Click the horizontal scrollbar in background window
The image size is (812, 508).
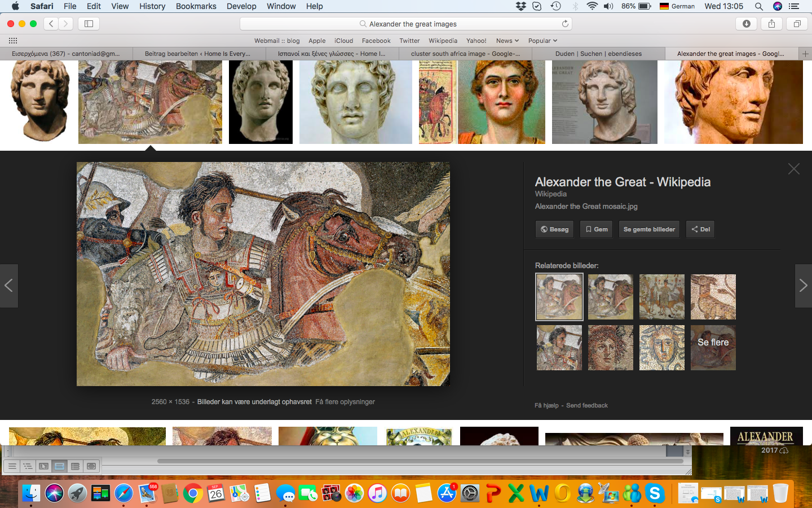click(420, 461)
